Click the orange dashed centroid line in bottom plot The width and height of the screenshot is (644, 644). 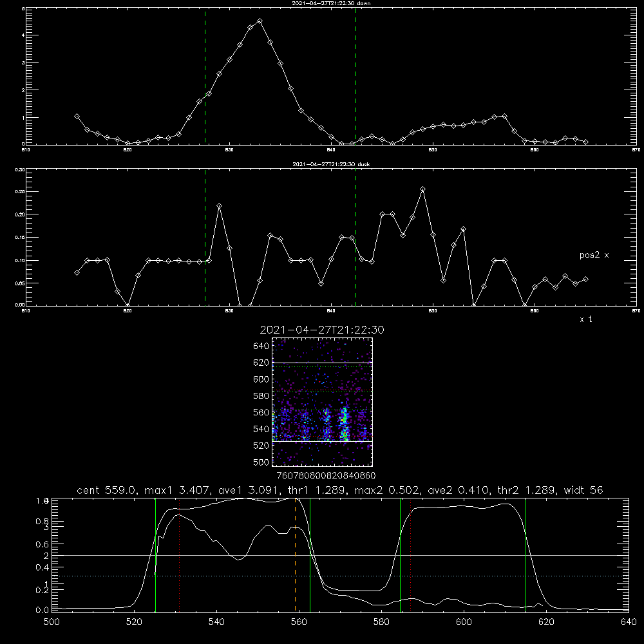tap(296, 554)
